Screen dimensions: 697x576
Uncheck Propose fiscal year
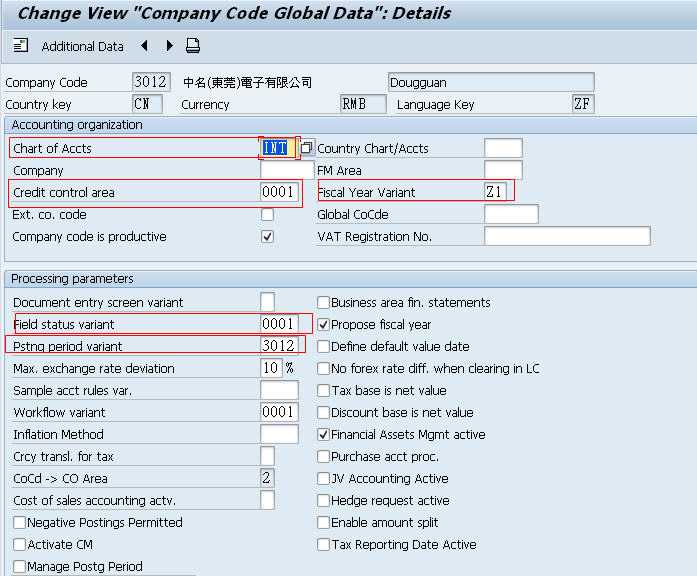coord(324,324)
